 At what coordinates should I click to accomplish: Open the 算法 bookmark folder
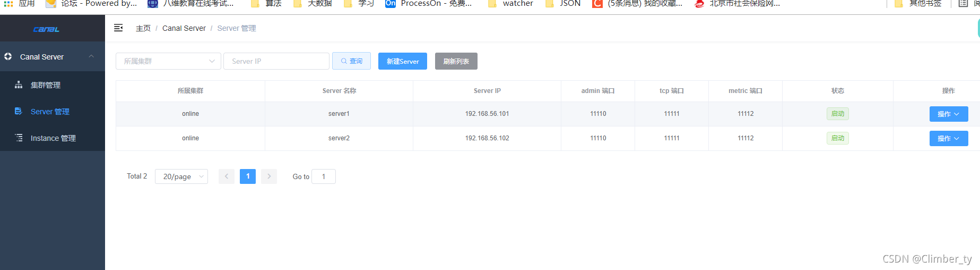(266, 3)
